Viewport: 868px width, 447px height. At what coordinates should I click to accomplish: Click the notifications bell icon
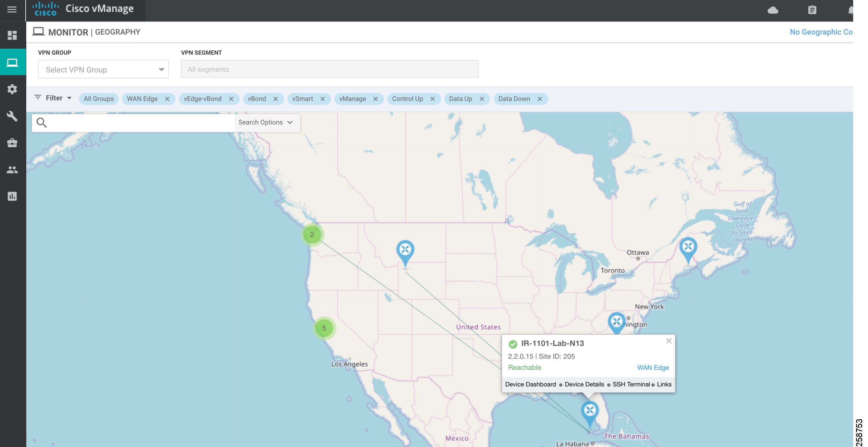point(850,10)
